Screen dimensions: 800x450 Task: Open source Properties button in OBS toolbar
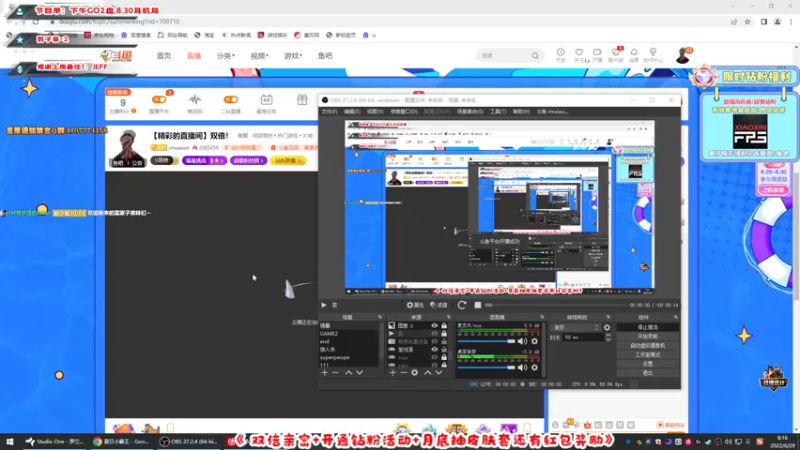pyautogui.click(x=415, y=305)
